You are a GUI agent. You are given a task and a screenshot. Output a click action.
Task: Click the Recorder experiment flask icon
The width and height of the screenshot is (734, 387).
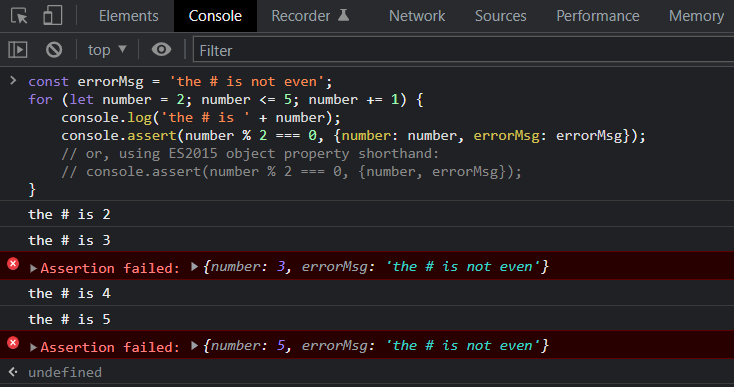[x=344, y=15]
